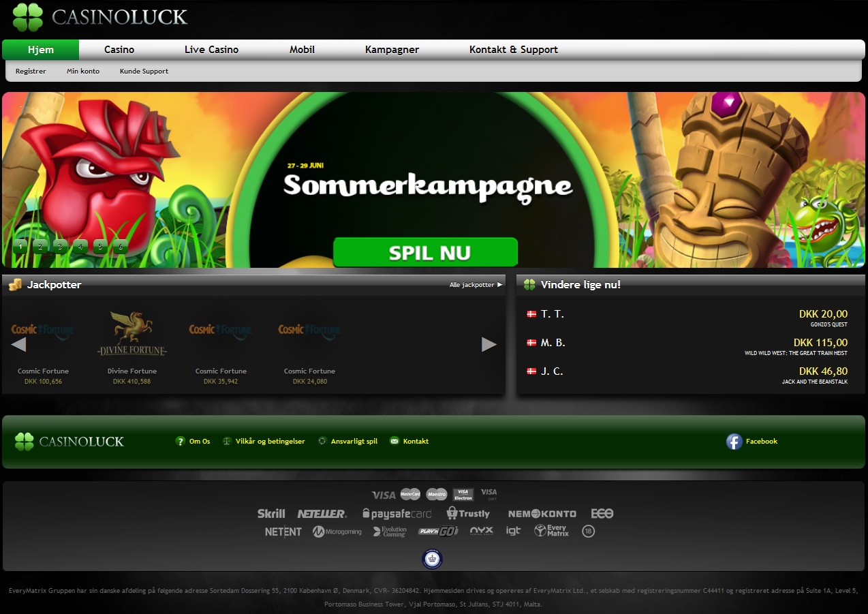Select the Mobil menu item
This screenshot has width=868, height=614.
[302, 50]
